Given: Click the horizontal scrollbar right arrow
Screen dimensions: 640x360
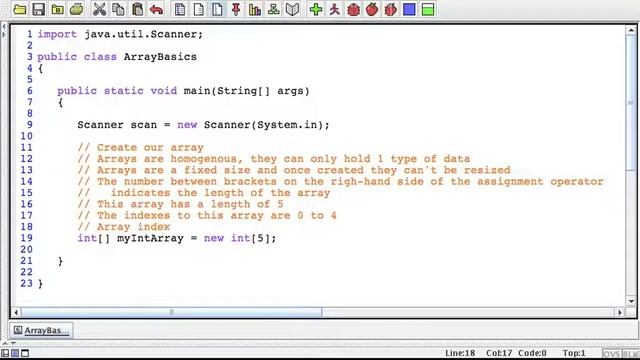Looking at the screenshot, I should [x=620, y=313].
